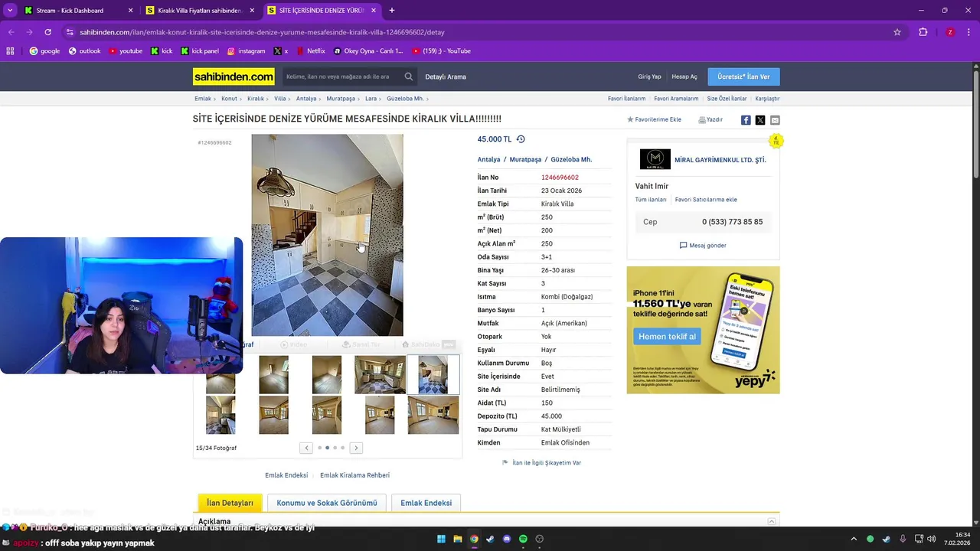The width and height of the screenshot is (980, 551).
Task: Go back in browser history
Action: click(x=11, y=32)
